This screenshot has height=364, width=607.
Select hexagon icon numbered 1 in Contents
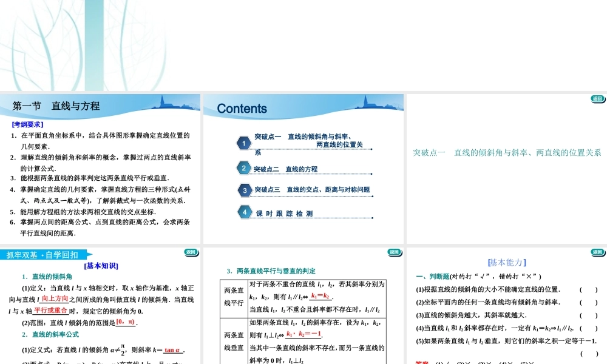[243, 143]
